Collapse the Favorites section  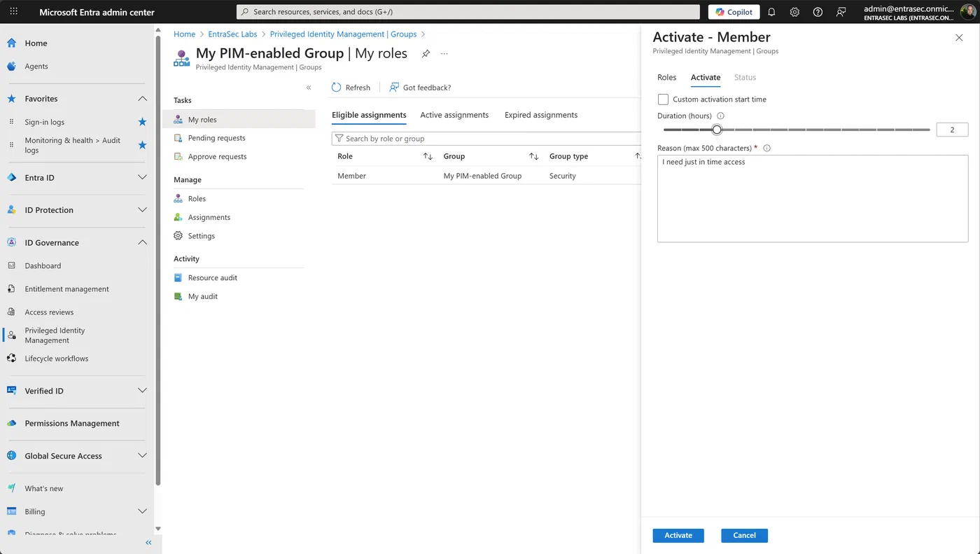click(142, 99)
